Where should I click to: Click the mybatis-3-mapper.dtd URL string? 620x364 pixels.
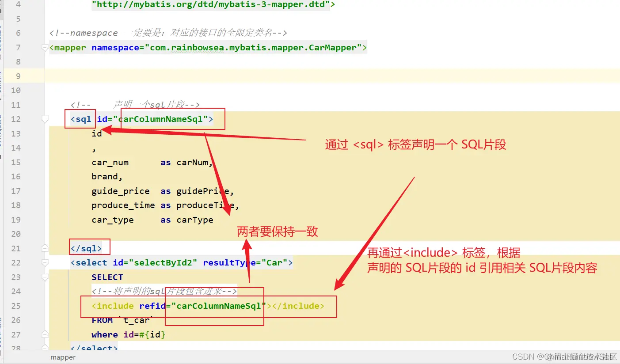click(x=211, y=5)
